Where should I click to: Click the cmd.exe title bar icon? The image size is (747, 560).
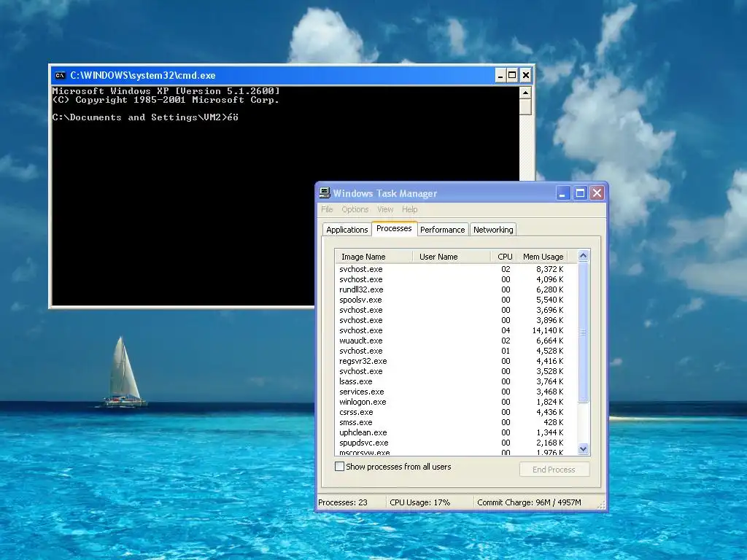pyautogui.click(x=60, y=75)
